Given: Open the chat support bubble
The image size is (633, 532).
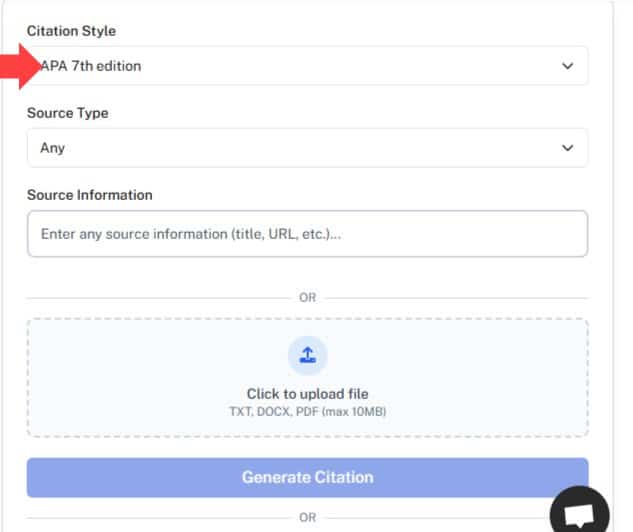Looking at the screenshot, I should click(579, 511).
